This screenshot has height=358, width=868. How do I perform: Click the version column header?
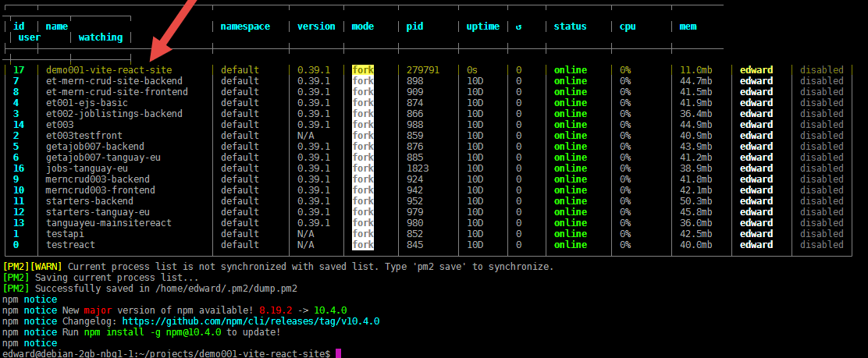point(316,27)
